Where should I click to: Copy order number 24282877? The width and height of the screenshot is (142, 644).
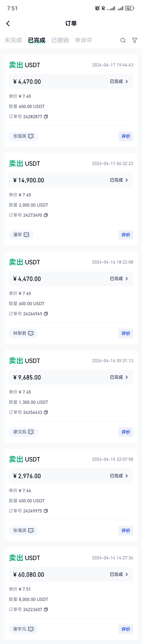click(x=46, y=117)
